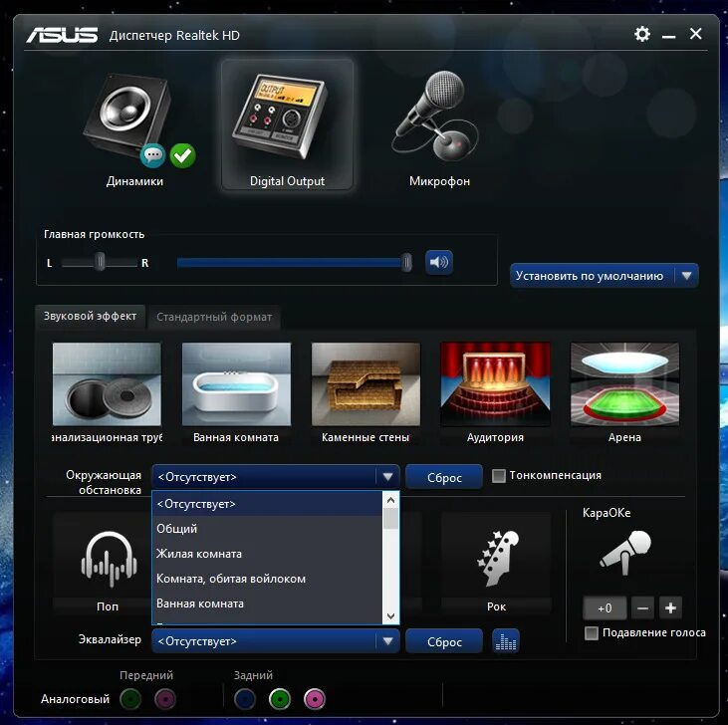Mute the main volume with speaker button
728x725 pixels.
coord(439,262)
